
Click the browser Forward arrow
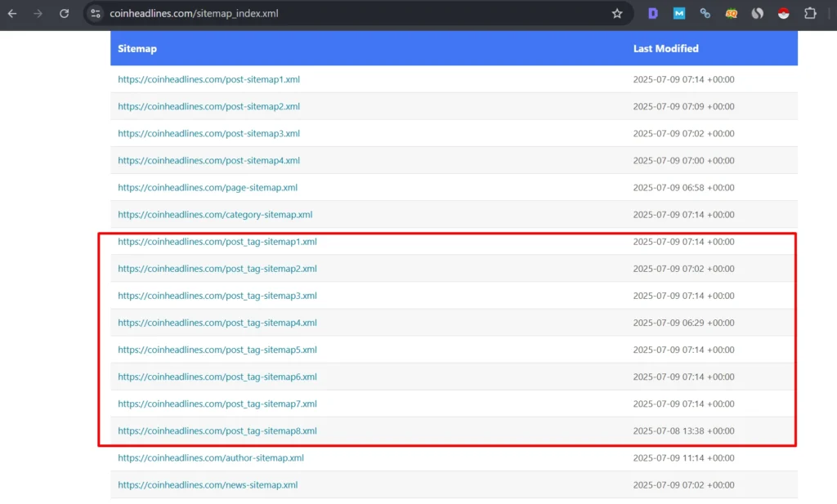[38, 13]
